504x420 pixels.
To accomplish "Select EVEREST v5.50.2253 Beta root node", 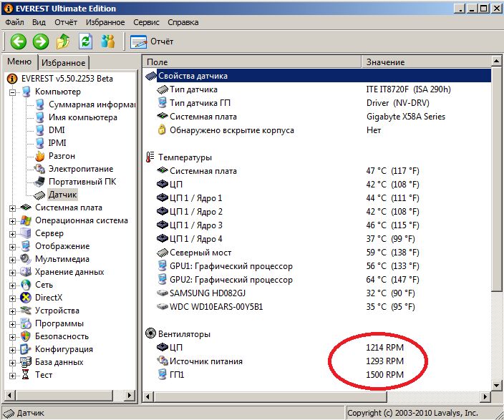I will [67, 79].
